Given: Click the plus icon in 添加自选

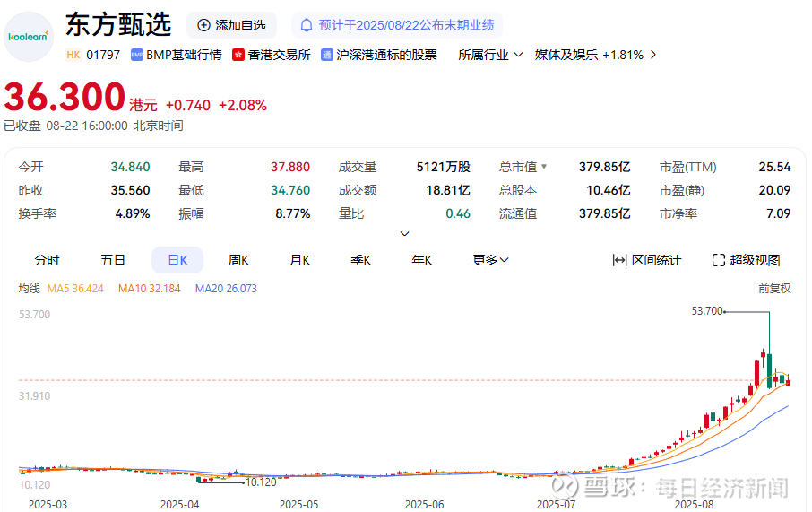Looking at the screenshot, I should (204, 25).
